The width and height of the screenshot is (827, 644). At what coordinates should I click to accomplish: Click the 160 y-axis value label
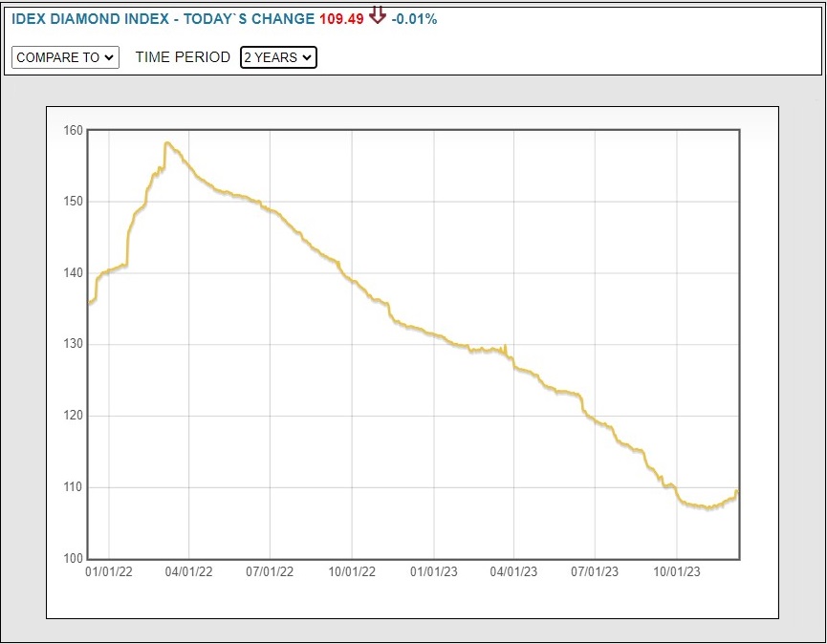[74, 130]
